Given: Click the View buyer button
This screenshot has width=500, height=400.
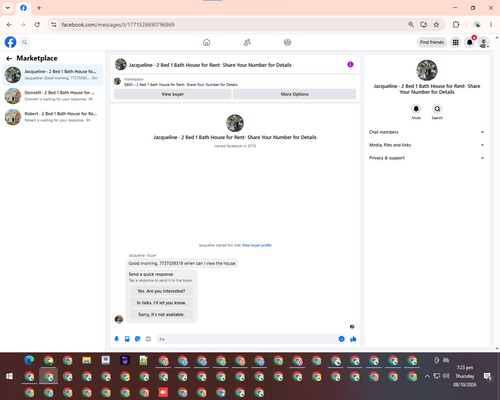Looking at the screenshot, I should (x=172, y=94).
